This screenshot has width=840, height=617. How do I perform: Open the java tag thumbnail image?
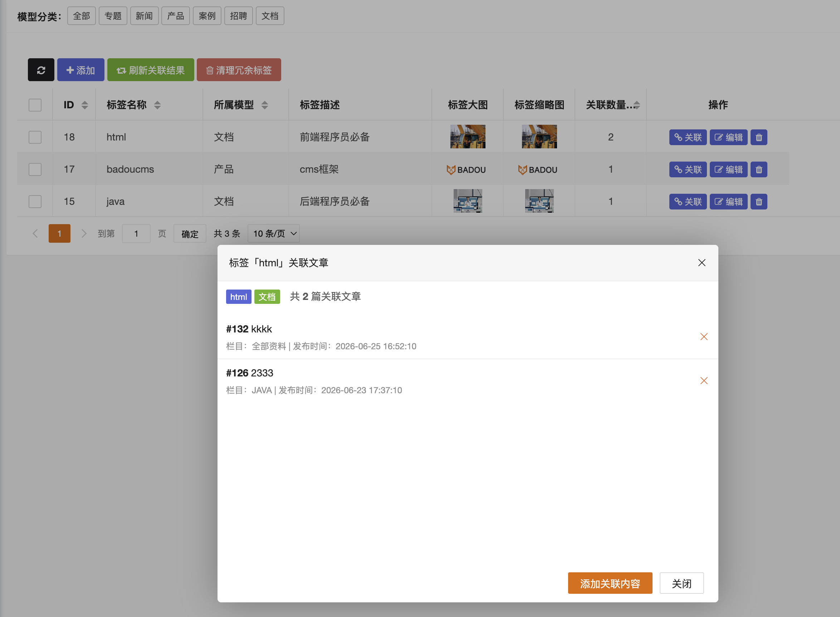coord(539,201)
